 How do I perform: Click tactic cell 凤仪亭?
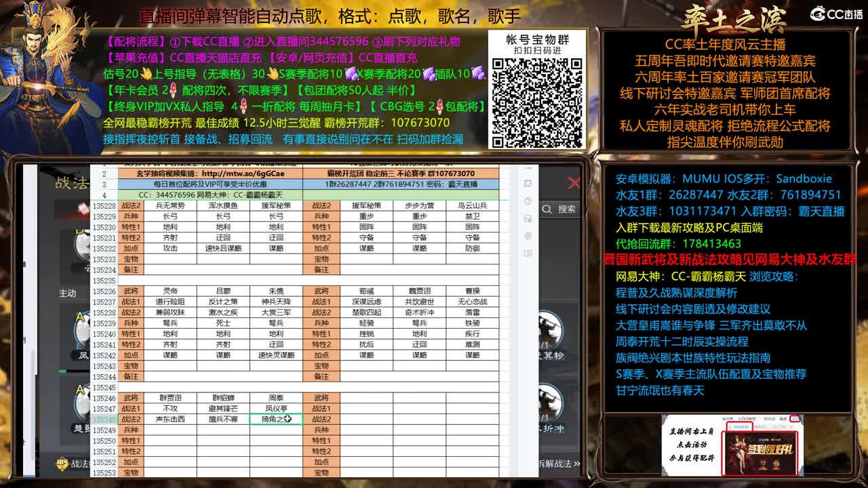click(x=276, y=409)
